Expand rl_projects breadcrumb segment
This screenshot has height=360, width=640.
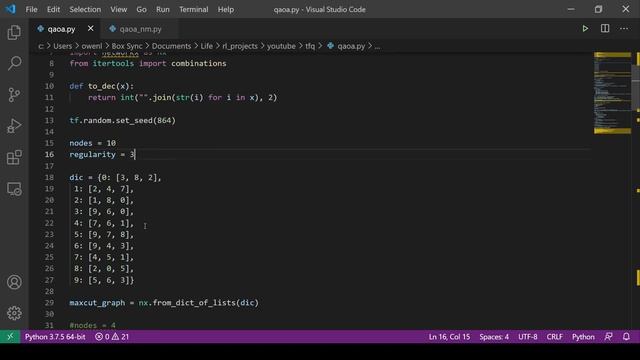[x=240, y=46]
